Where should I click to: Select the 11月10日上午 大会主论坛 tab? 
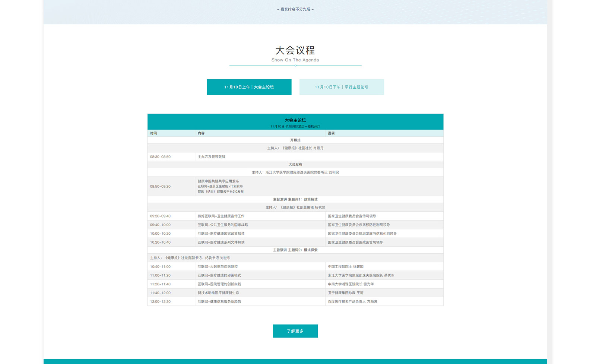click(249, 87)
